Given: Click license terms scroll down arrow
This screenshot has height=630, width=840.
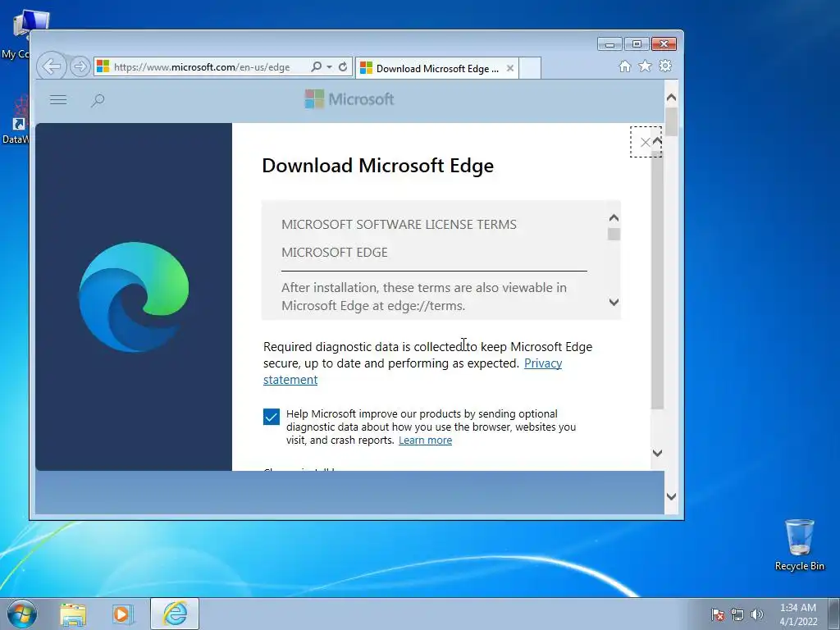Looking at the screenshot, I should pos(614,302).
